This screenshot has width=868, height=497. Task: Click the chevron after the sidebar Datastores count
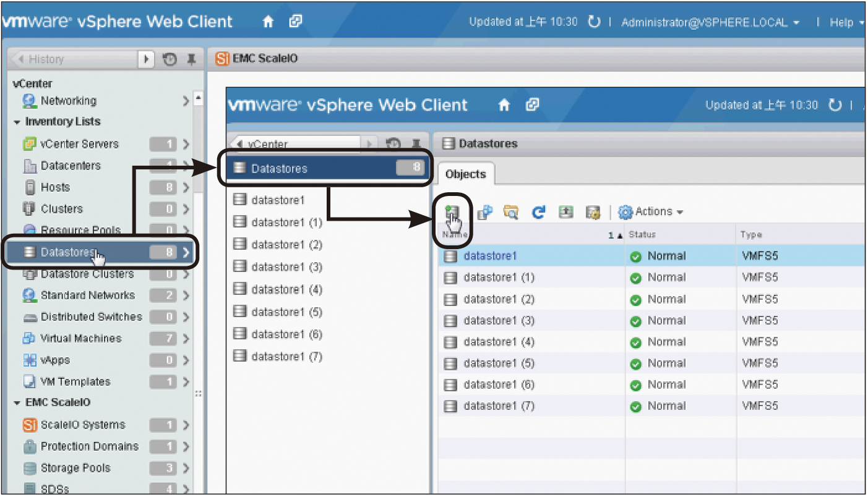186,252
